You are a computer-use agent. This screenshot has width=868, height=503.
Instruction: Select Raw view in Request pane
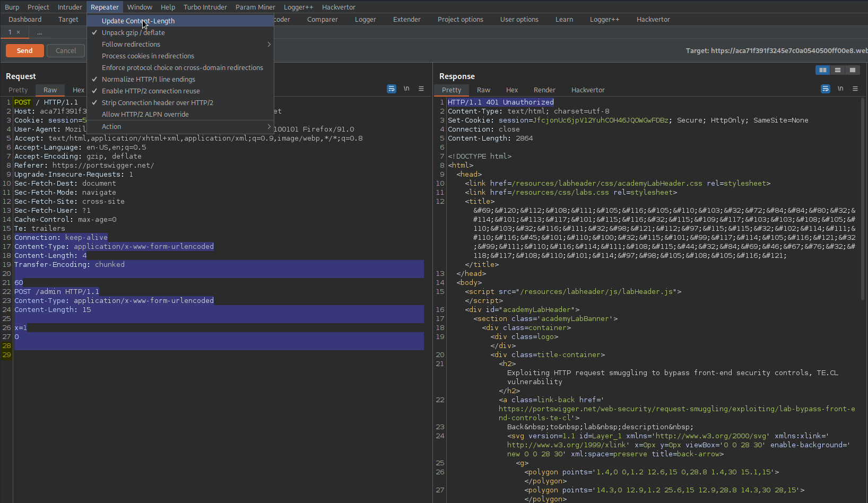point(50,90)
